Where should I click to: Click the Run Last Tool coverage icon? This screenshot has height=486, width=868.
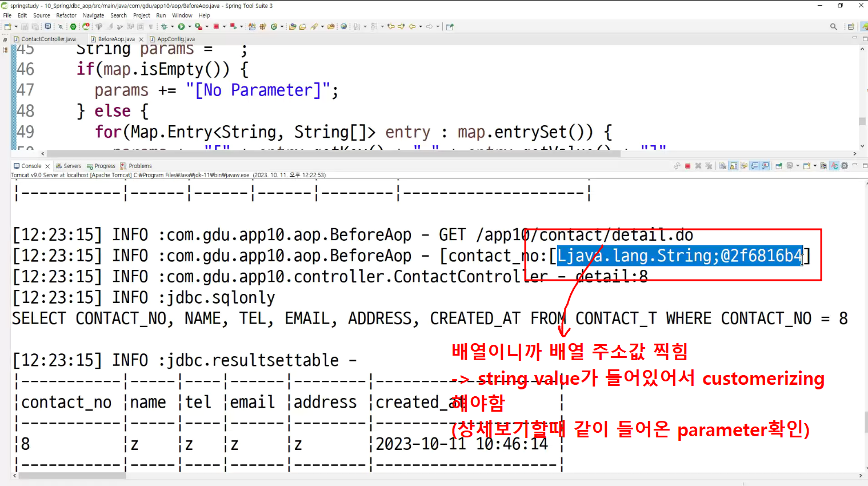[198, 26]
